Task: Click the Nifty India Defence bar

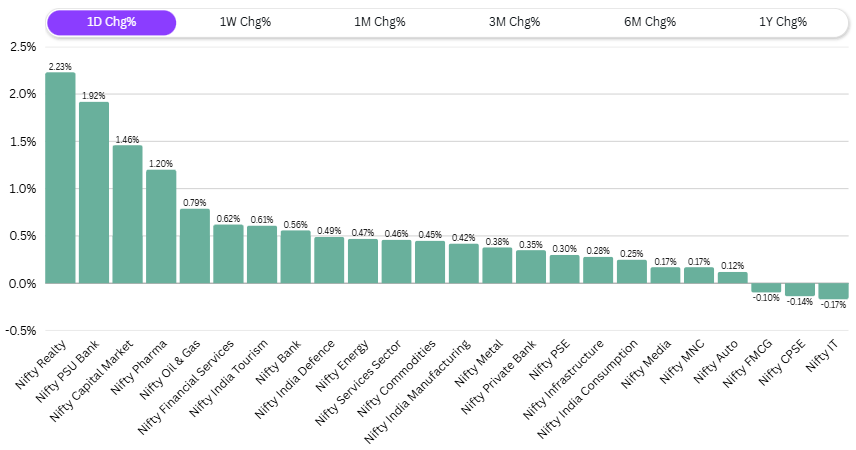Action: pos(329,260)
